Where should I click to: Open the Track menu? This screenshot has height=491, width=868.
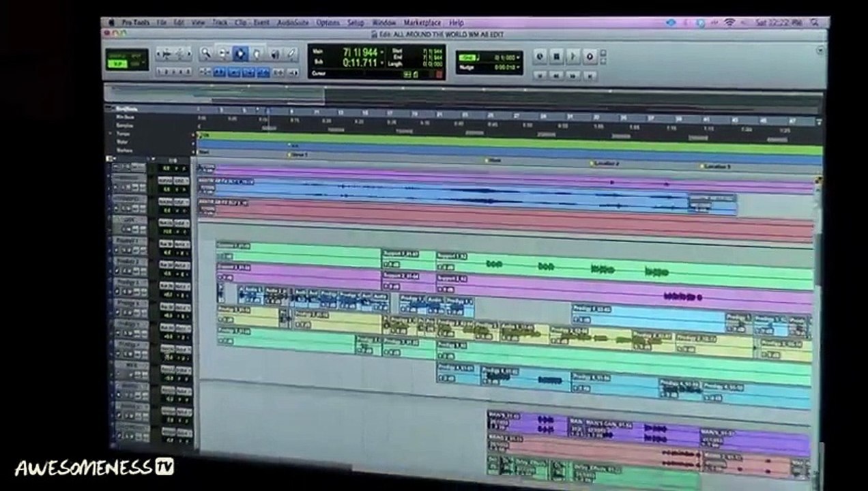tap(219, 23)
